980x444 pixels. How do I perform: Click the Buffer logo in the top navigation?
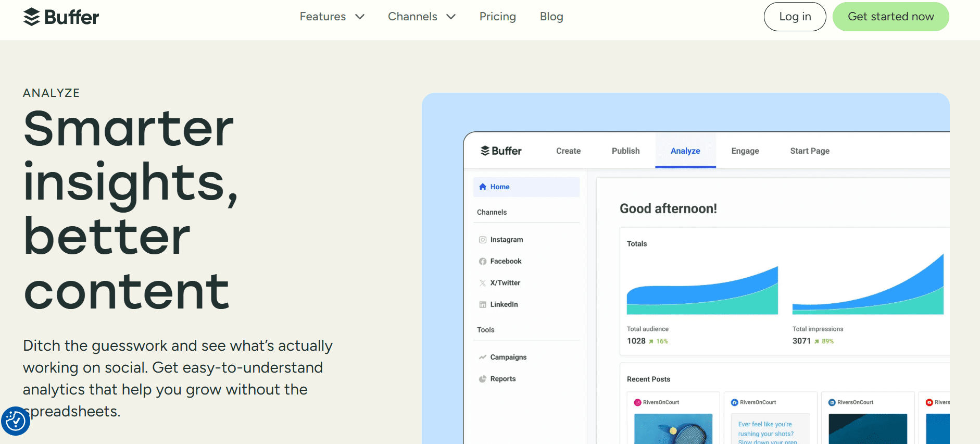point(61,17)
